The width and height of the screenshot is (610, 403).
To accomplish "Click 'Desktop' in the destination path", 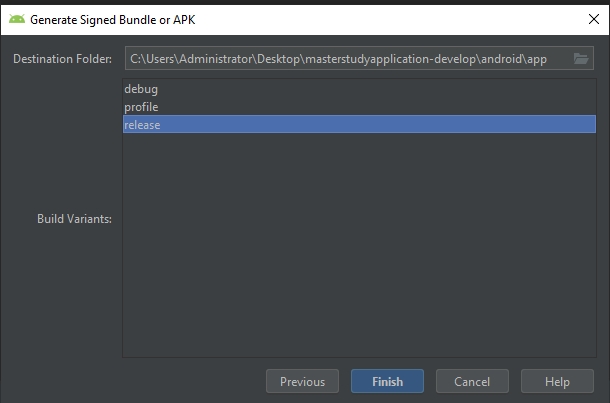I will 277,59.
